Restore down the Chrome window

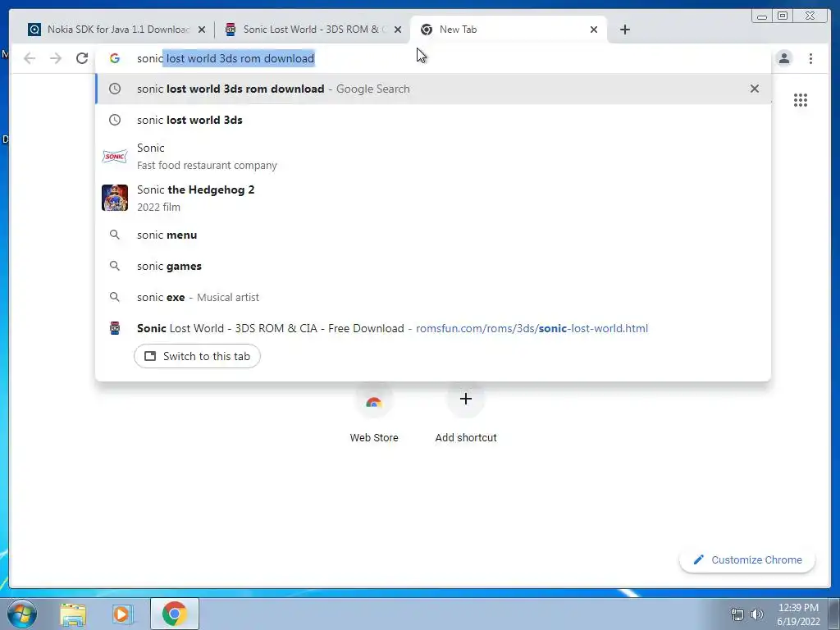coord(783,16)
